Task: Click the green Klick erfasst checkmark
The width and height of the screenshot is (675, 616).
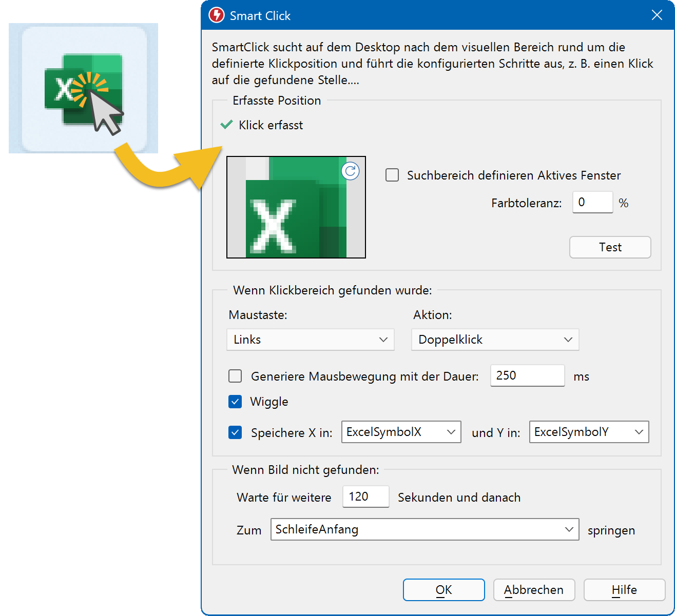Action: pyautogui.click(x=226, y=125)
